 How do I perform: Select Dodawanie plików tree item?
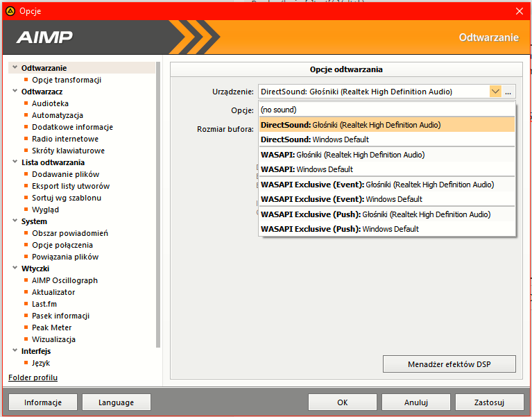(65, 174)
